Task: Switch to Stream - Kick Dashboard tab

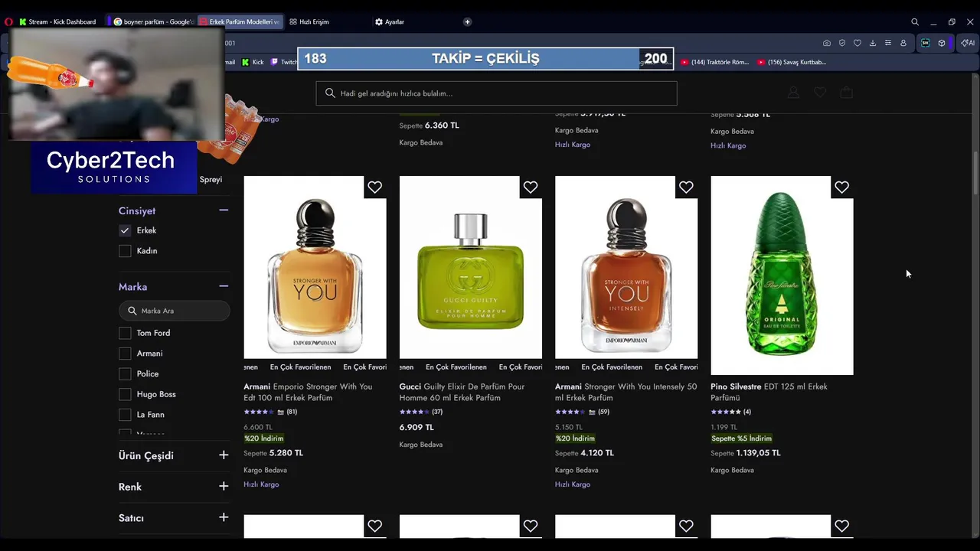Action: 58,21
